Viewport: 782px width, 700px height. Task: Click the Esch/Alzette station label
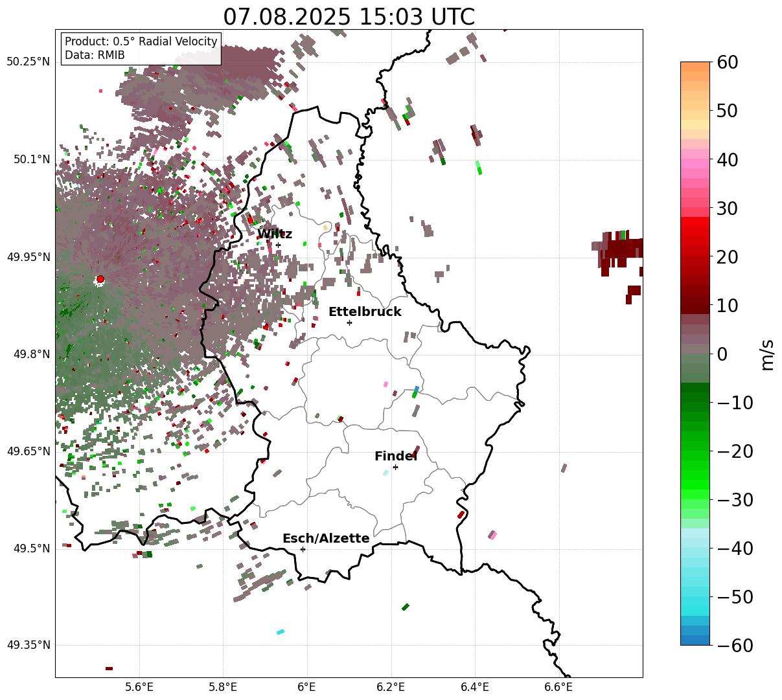(326, 539)
